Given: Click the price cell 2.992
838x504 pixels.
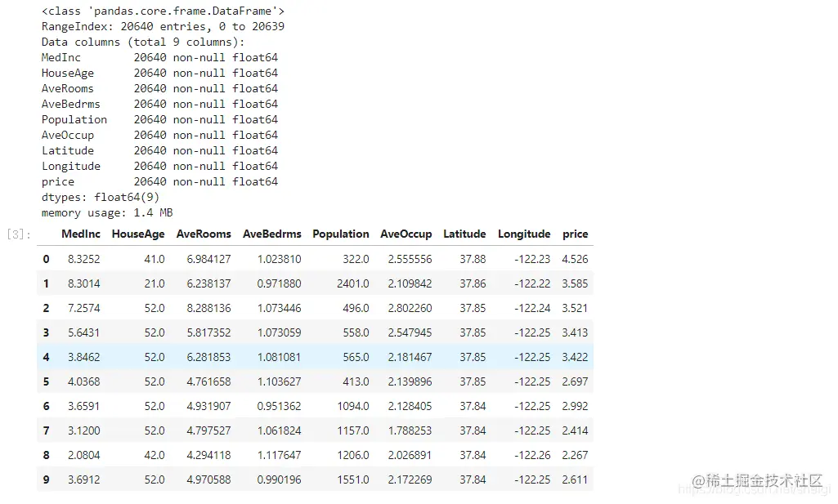Looking at the screenshot, I should (x=575, y=406).
